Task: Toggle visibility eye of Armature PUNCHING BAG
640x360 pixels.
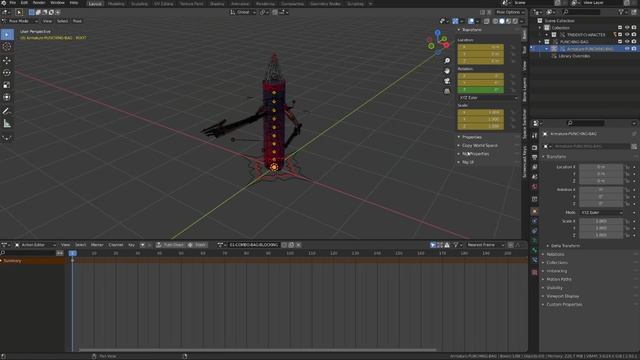Action: click(627, 49)
